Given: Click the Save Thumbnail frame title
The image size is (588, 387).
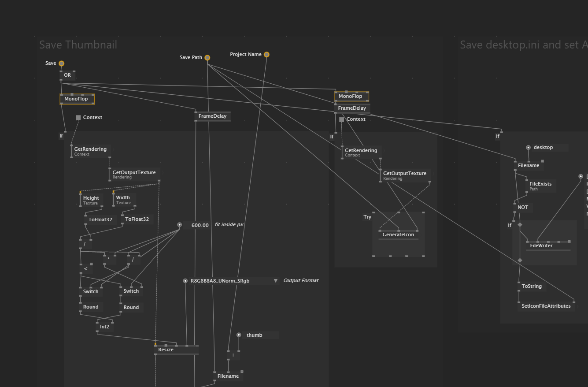Looking at the screenshot, I should tap(78, 45).
